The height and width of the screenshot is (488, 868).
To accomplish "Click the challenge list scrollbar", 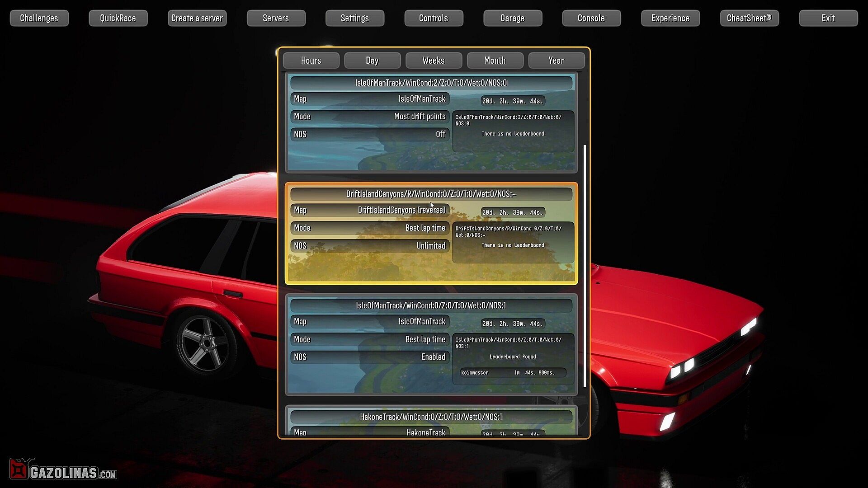I will pyautogui.click(x=585, y=266).
